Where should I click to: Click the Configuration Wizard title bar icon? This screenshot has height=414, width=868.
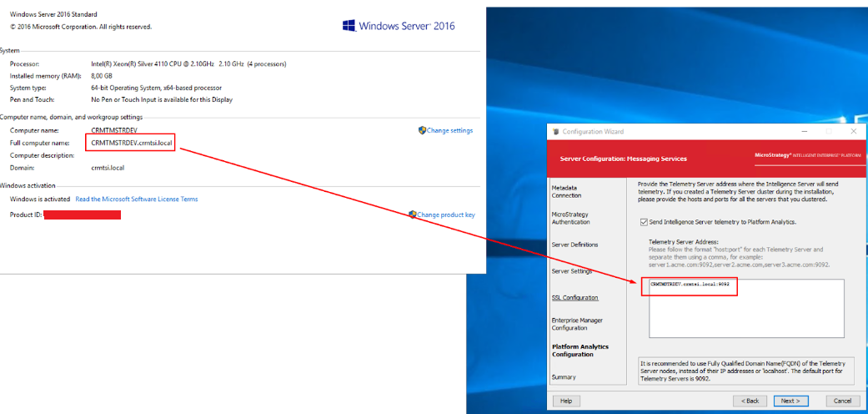pos(554,131)
